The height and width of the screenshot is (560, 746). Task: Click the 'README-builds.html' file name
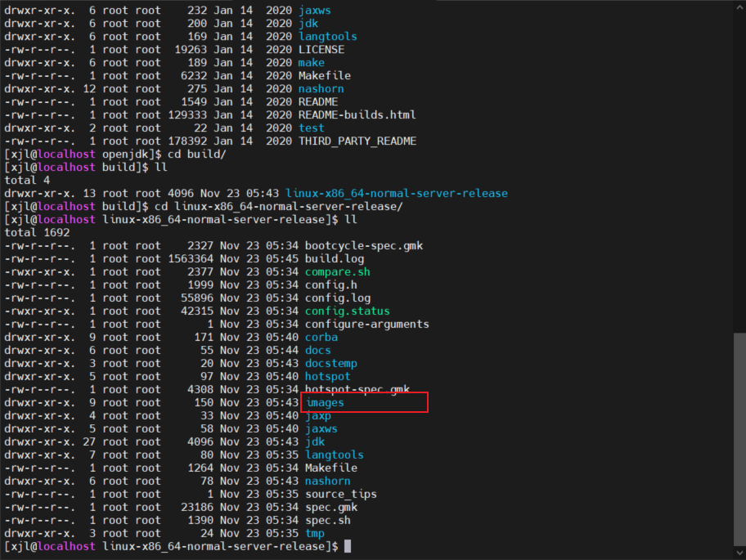point(357,115)
